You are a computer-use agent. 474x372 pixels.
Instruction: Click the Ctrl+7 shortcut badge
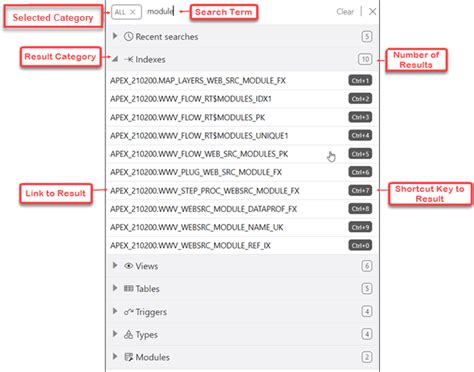click(x=360, y=190)
